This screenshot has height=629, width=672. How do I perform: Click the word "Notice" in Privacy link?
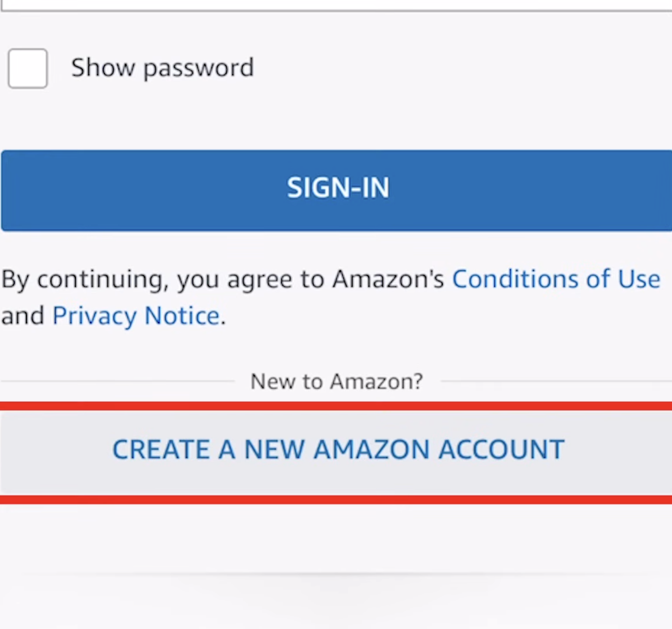tap(182, 316)
